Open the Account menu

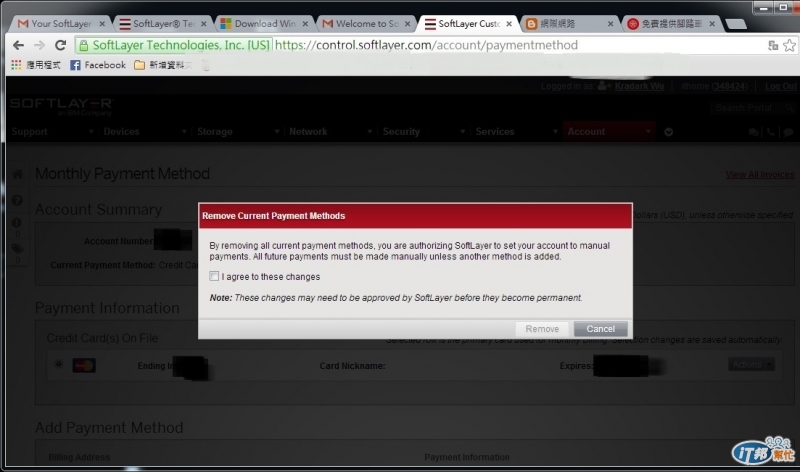click(586, 132)
